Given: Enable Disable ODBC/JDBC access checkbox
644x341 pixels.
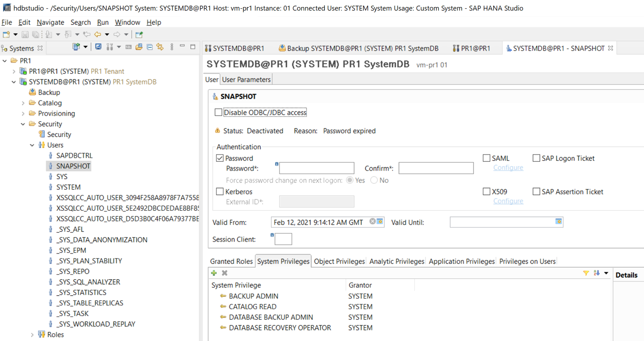Looking at the screenshot, I should pyautogui.click(x=219, y=113).
